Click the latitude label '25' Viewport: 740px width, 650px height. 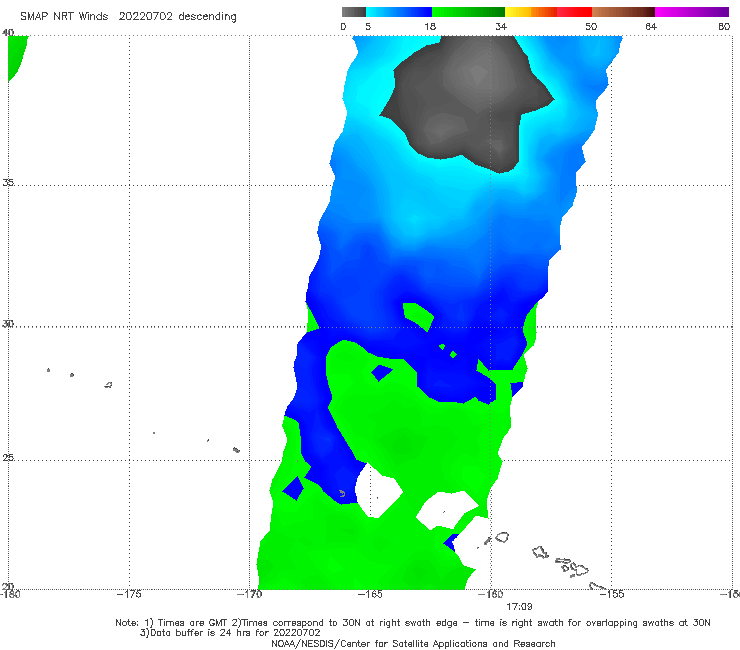[x=8, y=457]
